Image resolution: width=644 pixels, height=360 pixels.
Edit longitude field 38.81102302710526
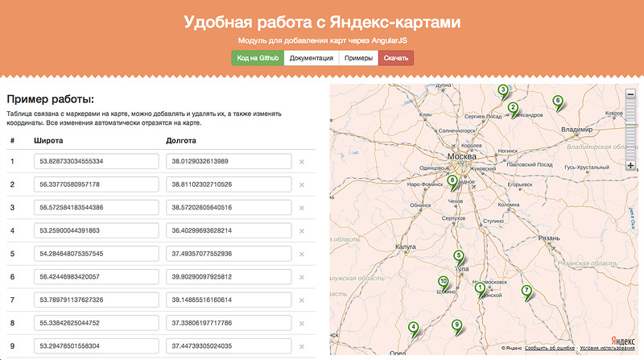click(229, 184)
